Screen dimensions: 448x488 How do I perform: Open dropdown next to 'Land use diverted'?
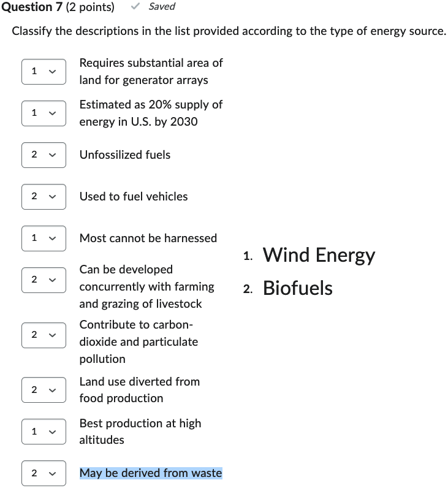(44, 390)
